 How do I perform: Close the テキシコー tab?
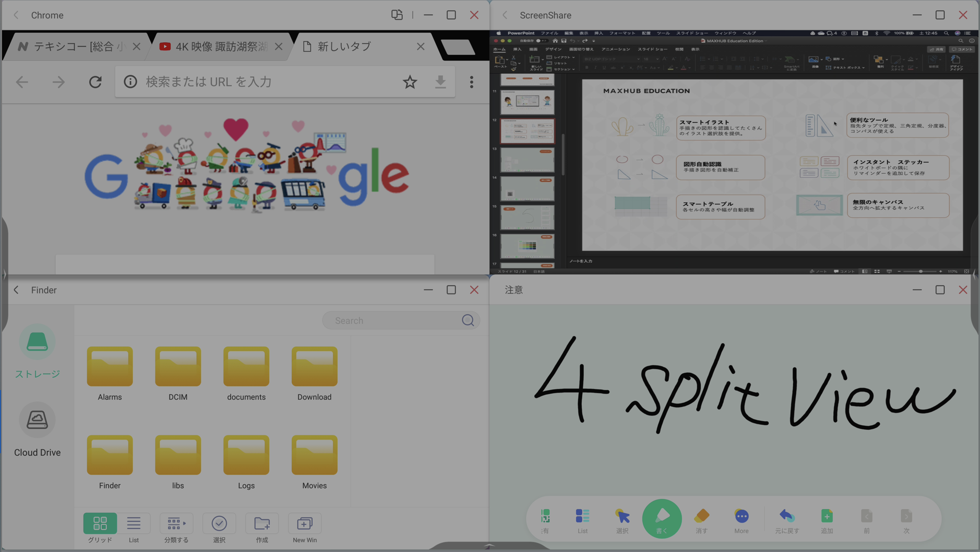(137, 47)
